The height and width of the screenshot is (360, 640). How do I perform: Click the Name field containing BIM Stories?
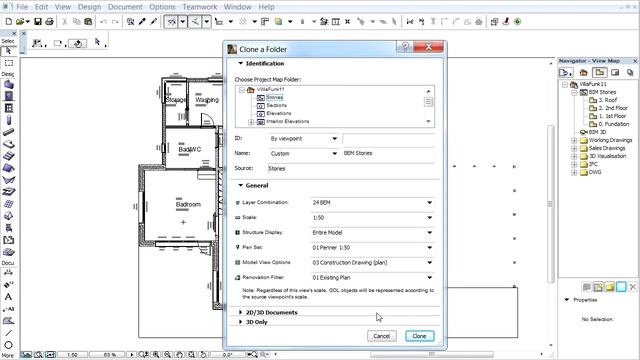pos(389,153)
